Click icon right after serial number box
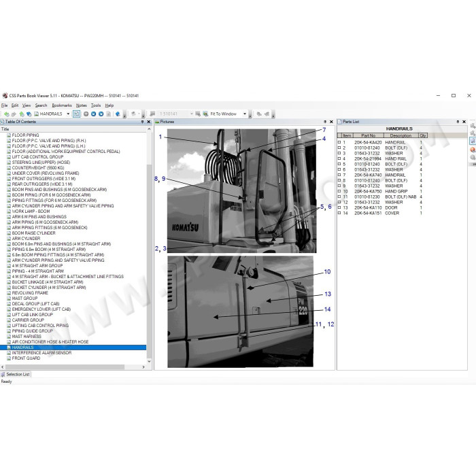The width and height of the screenshot is (476, 476). pos(198,114)
